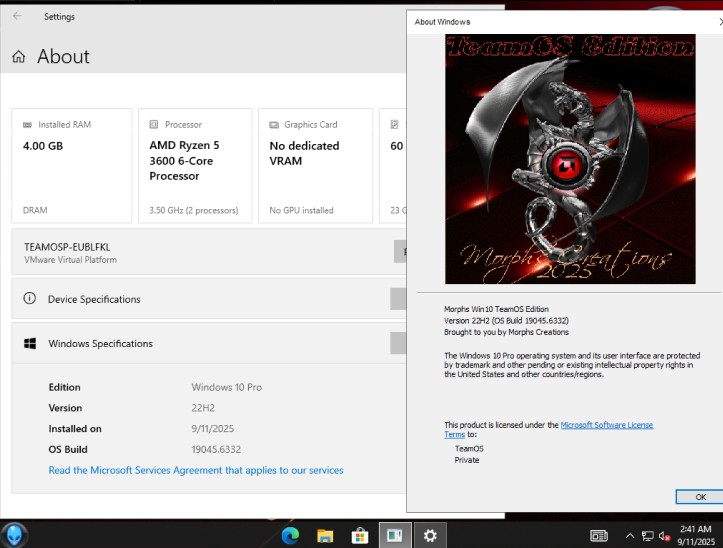Open the Microsoft Software License Terms link

click(x=606, y=425)
